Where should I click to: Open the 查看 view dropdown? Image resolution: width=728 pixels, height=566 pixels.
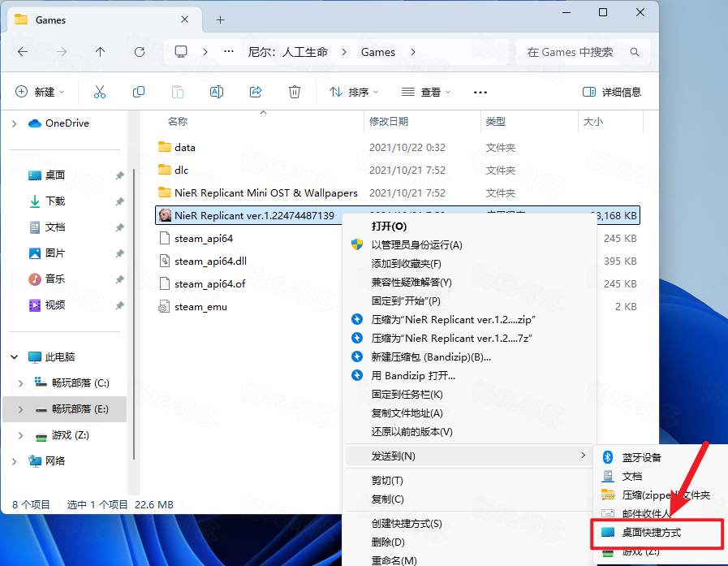(426, 92)
